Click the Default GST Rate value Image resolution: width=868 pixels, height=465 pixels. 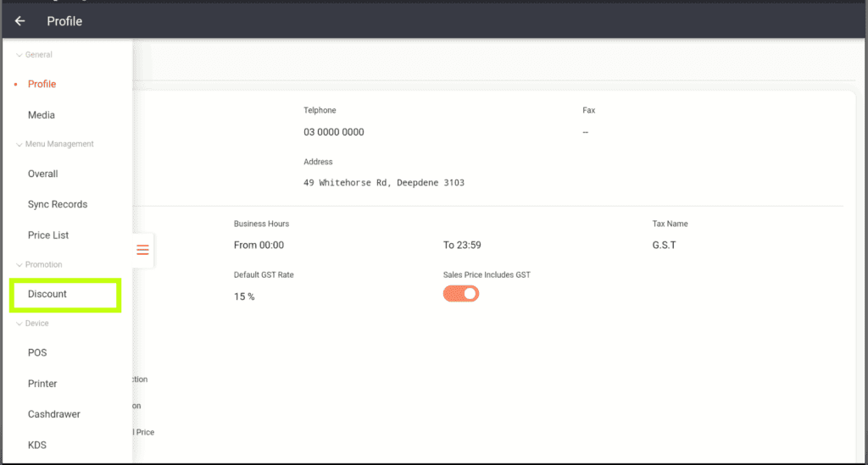[244, 296]
